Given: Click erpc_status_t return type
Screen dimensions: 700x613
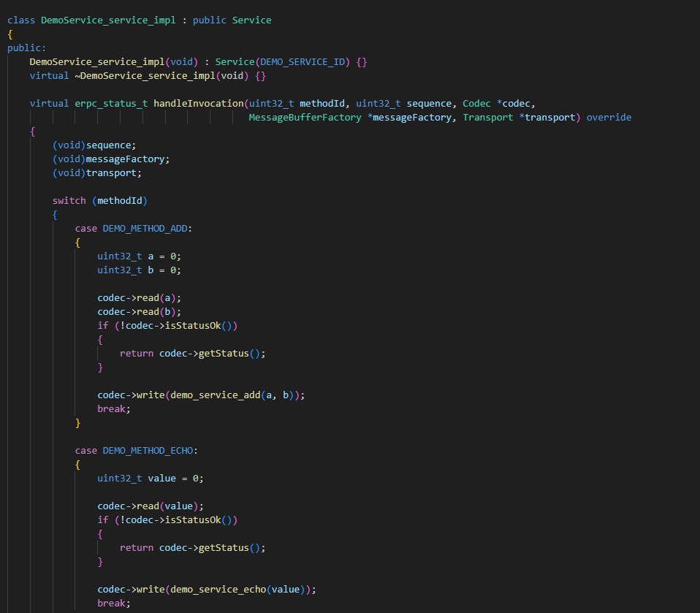Looking at the screenshot, I should point(111,104).
